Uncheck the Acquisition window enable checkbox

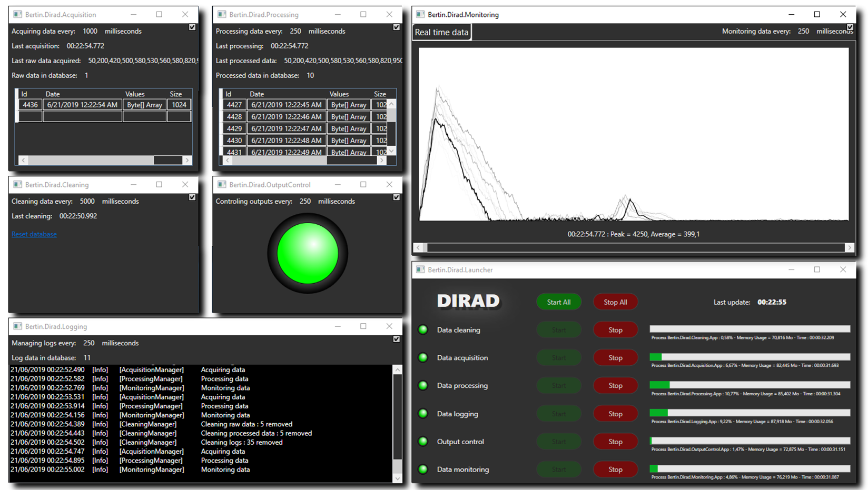tap(192, 27)
